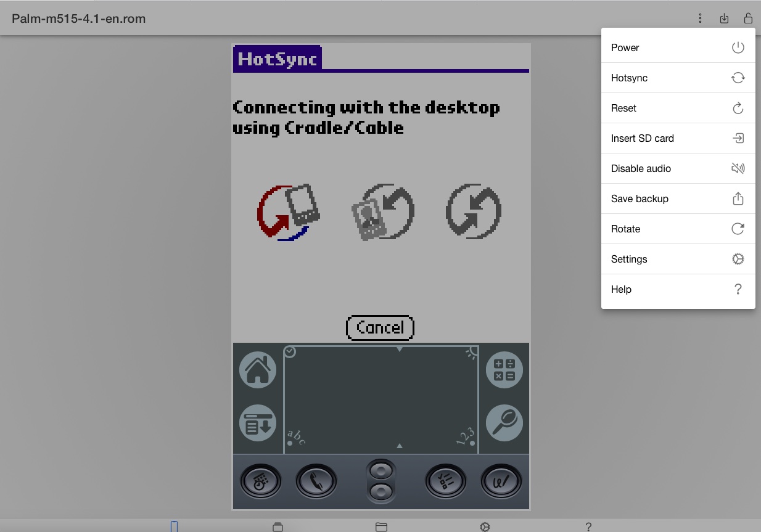761x532 pixels.
Task: Rotate the emulator display
Action: pos(678,229)
